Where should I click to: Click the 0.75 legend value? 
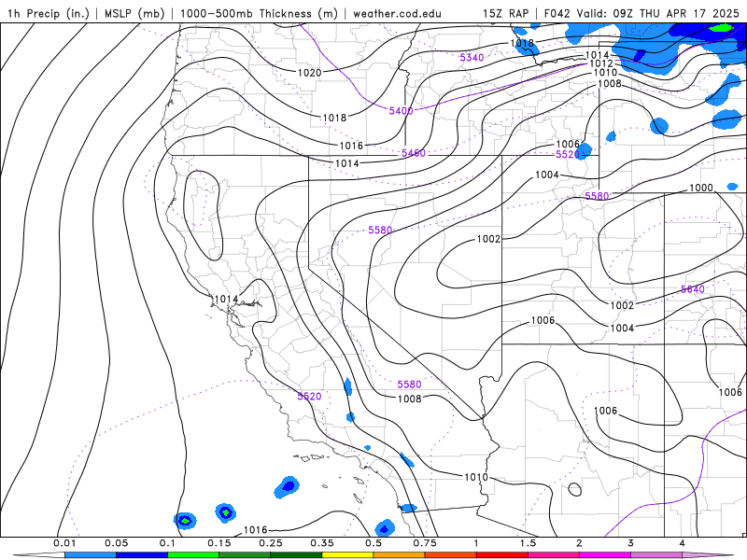coord(425,543)
